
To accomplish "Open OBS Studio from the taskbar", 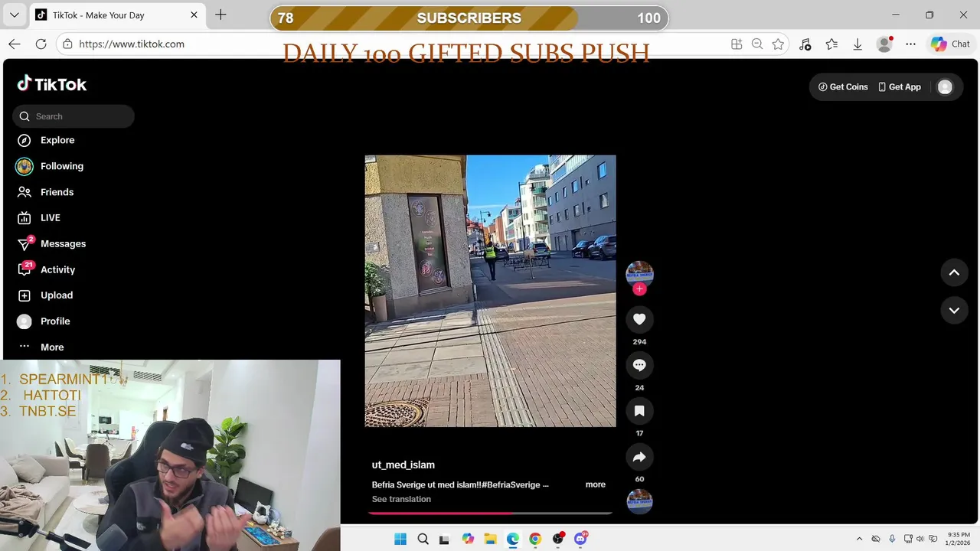I will 558,539.
